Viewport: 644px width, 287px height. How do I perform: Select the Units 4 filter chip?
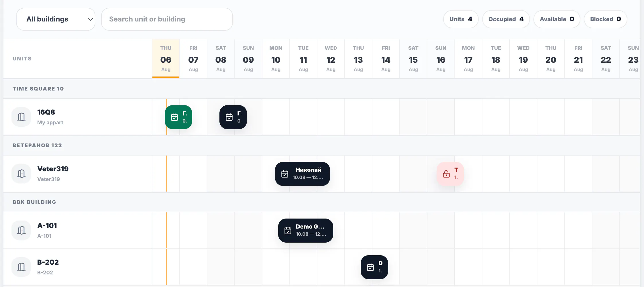pos(461,19)
